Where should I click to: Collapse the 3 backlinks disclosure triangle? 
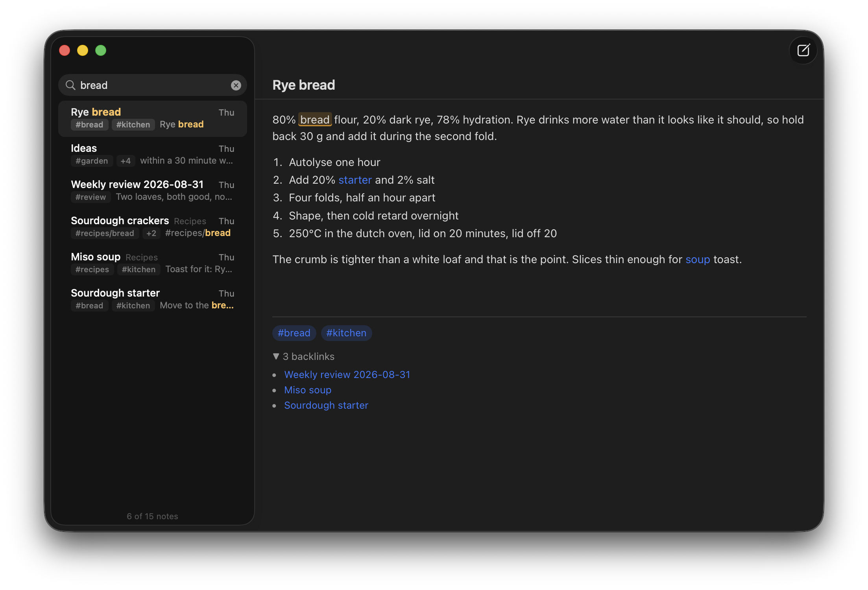(276, 356)
